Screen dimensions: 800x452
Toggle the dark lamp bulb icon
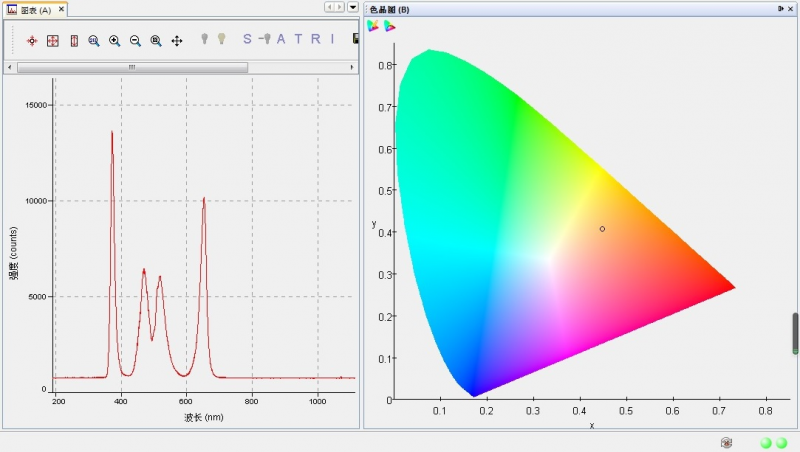pos(205,40)
